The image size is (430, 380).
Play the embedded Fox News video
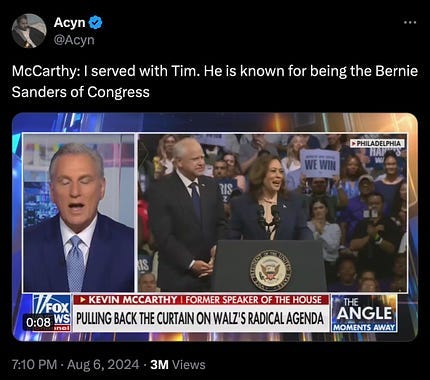215,227
